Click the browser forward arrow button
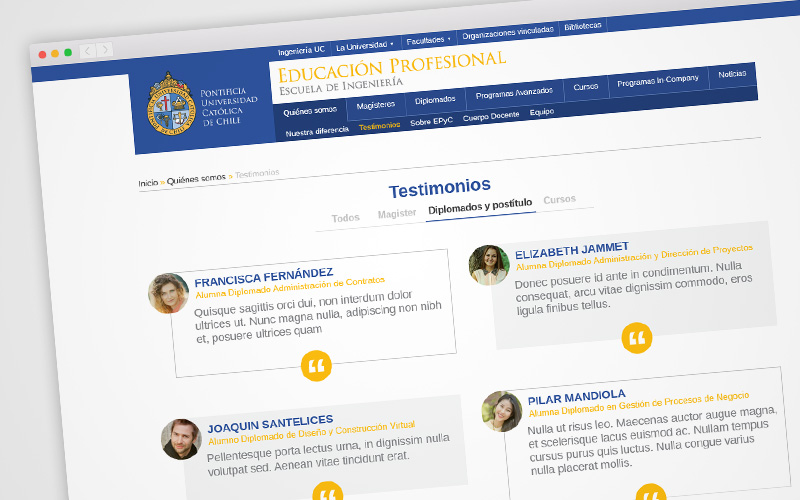 point(105,49)
